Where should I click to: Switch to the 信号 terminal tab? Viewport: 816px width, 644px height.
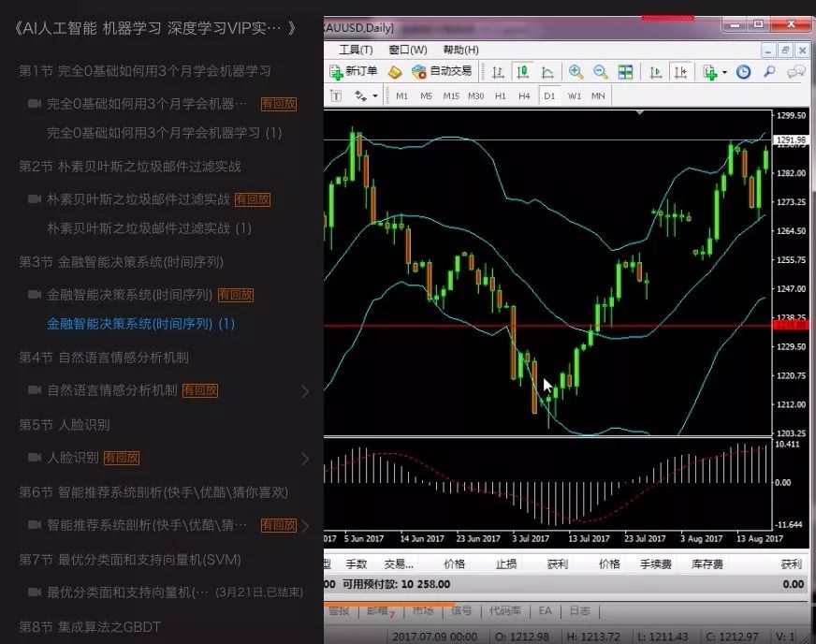point(461,611)
